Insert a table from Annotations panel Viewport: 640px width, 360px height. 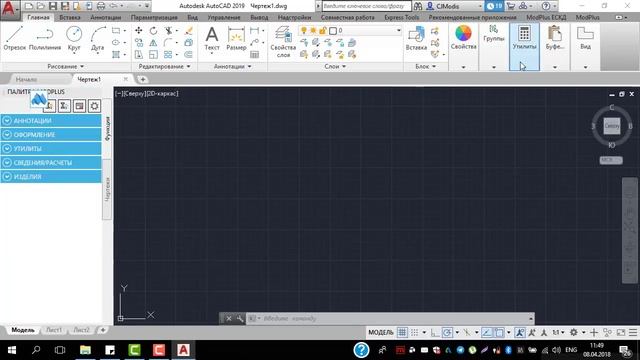click(x=255, y=54)
